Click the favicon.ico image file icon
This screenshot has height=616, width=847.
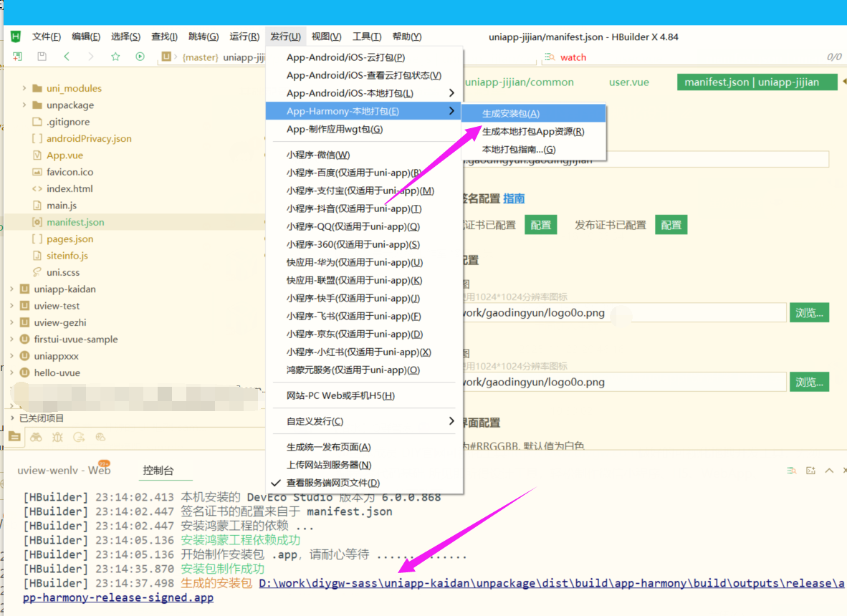coord(37,172)
